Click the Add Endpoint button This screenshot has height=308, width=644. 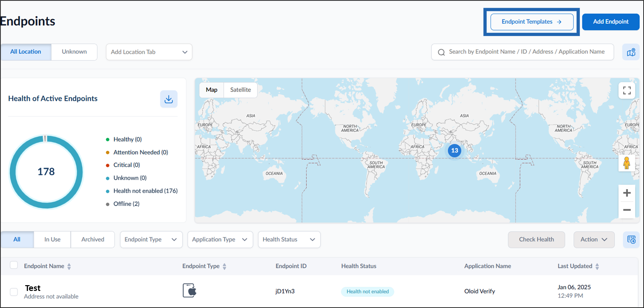611,22
